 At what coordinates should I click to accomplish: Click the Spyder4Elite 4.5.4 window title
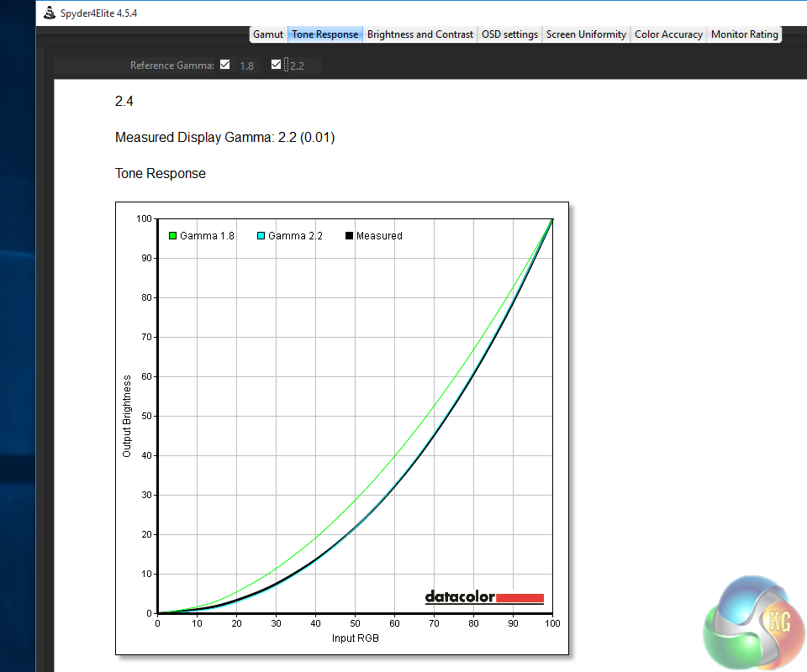coord(99,13)
